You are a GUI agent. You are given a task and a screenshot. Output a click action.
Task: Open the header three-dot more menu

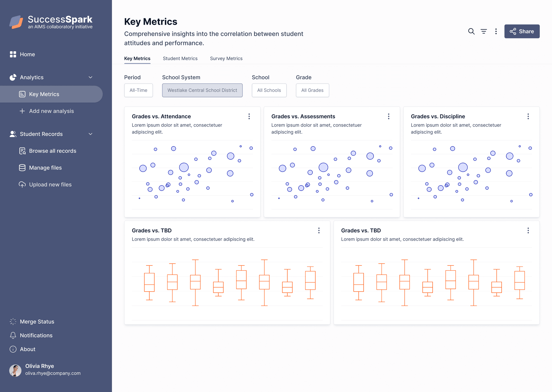point(496,31)
